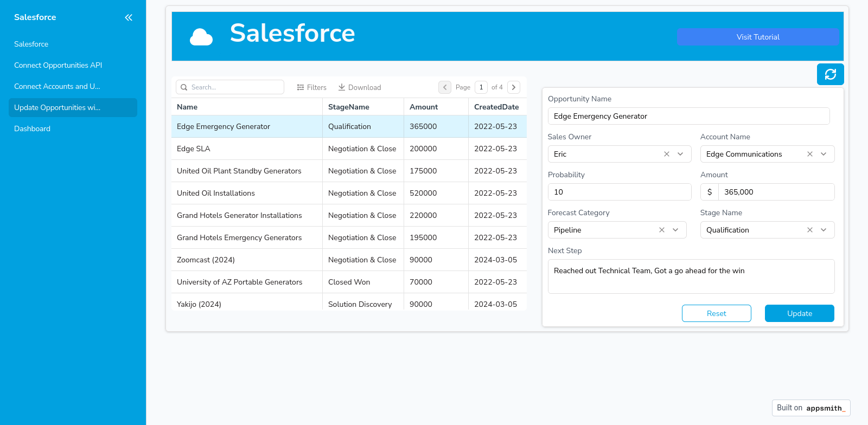Go to next table page arrow
The height and width of the screenshot is (425, 868).
click(513, 87)
